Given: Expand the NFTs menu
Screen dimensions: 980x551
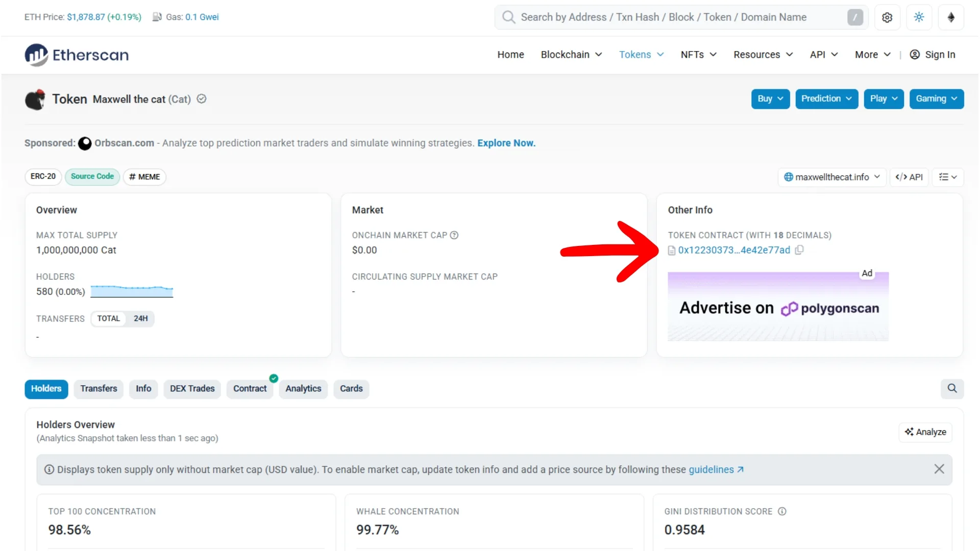Looking at the screenshot, I should pyautogui.click(x=698, y=55).
